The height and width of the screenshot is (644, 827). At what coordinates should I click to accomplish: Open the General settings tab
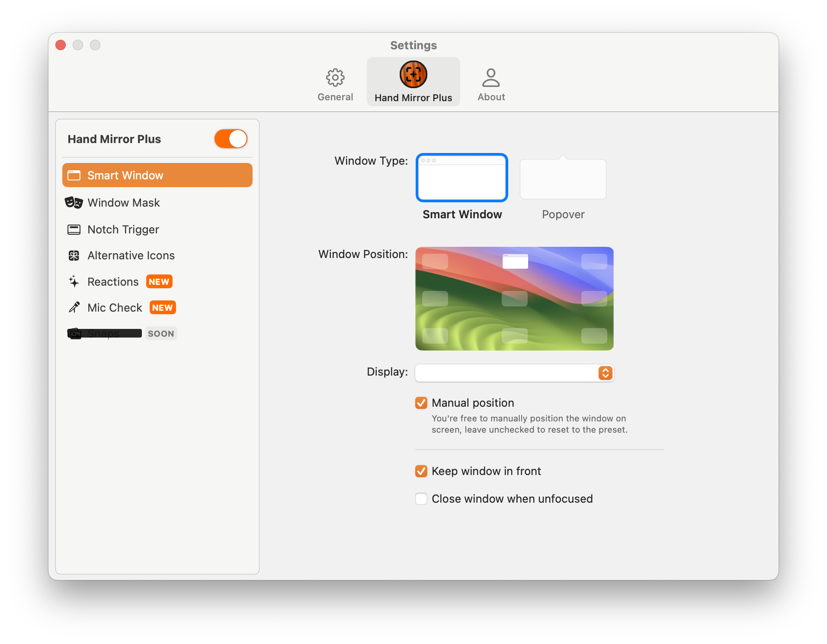click(335, 85)
